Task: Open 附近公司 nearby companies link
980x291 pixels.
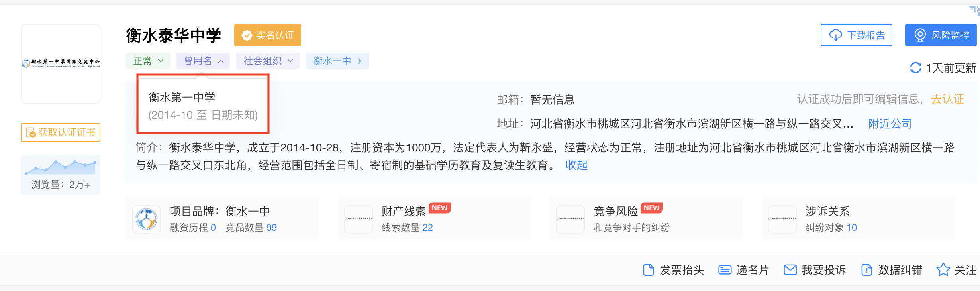Action: pos(890,124)
